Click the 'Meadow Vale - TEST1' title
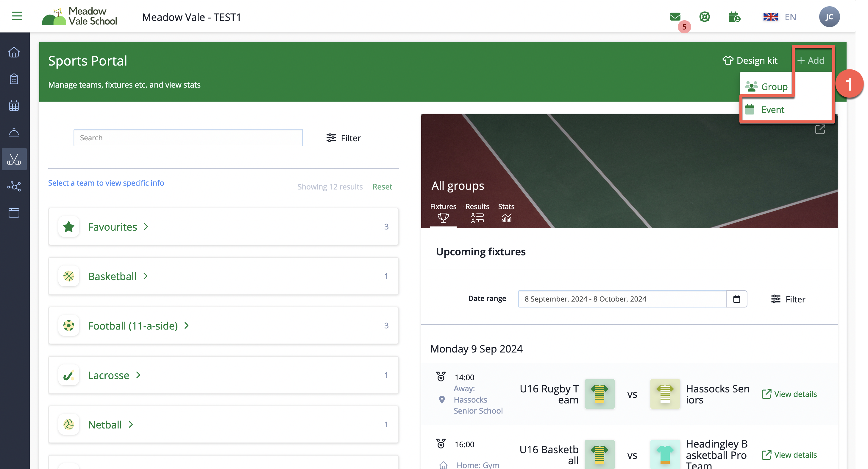868x469 pixels. tap(191, 17)
